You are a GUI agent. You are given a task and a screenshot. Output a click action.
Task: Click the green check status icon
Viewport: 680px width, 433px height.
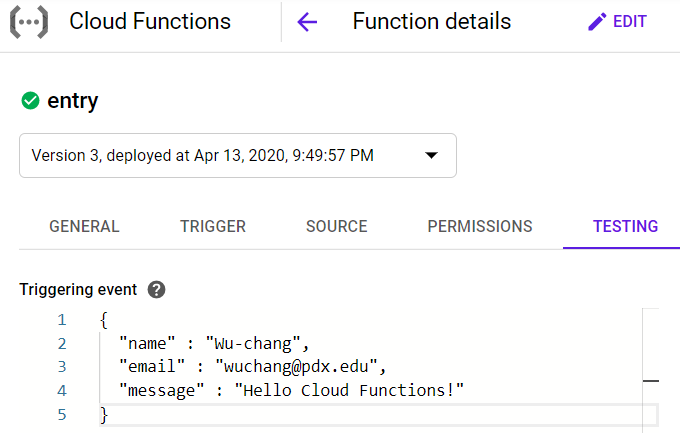[30, 100]
